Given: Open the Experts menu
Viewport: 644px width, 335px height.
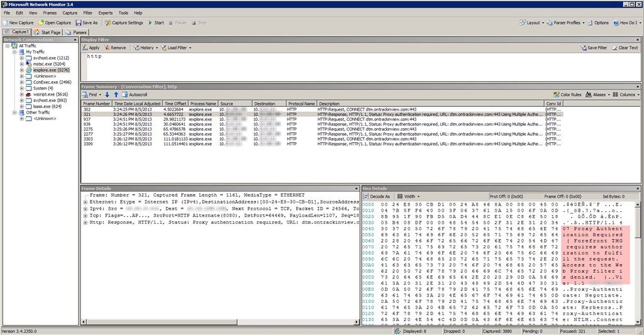Looking at the screenshot, I should tap(106, 13).
